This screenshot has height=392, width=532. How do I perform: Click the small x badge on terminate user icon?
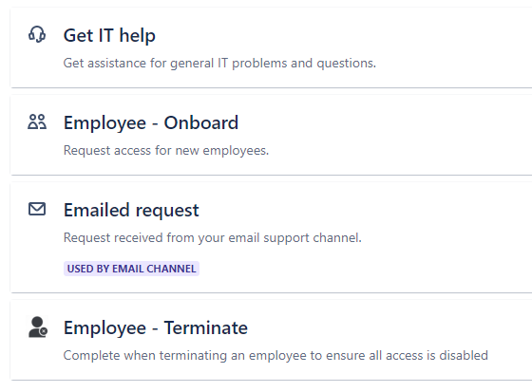44,331
